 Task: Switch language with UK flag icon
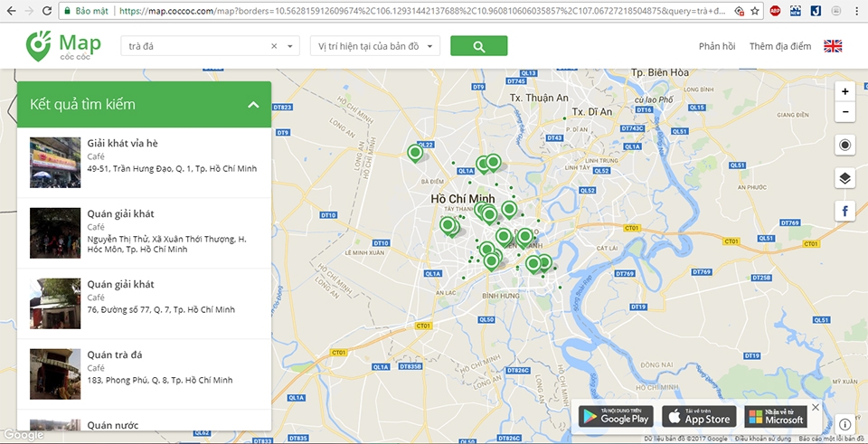point(833,46)
